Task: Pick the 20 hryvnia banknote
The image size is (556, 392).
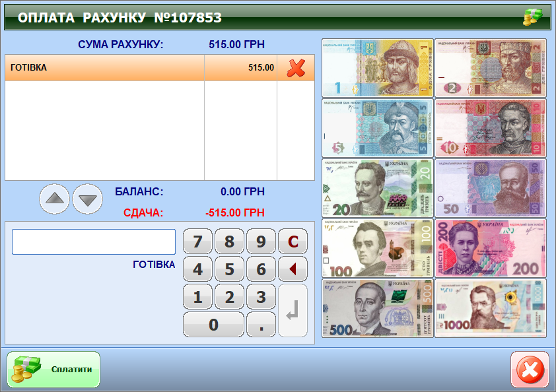Action: pos(377,188)
